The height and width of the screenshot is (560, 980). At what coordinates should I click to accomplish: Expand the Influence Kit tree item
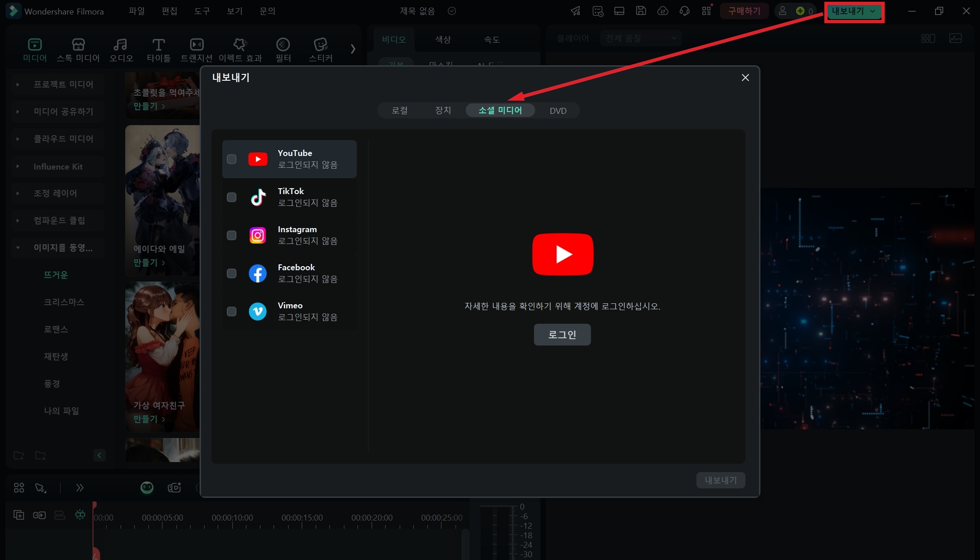coord(18,166)
